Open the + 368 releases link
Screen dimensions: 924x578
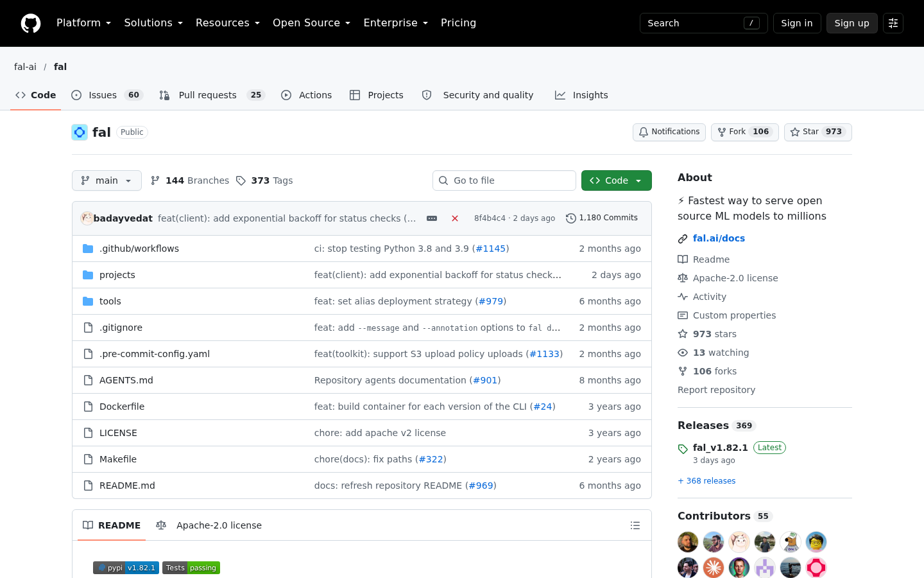(x=706, y=481)
